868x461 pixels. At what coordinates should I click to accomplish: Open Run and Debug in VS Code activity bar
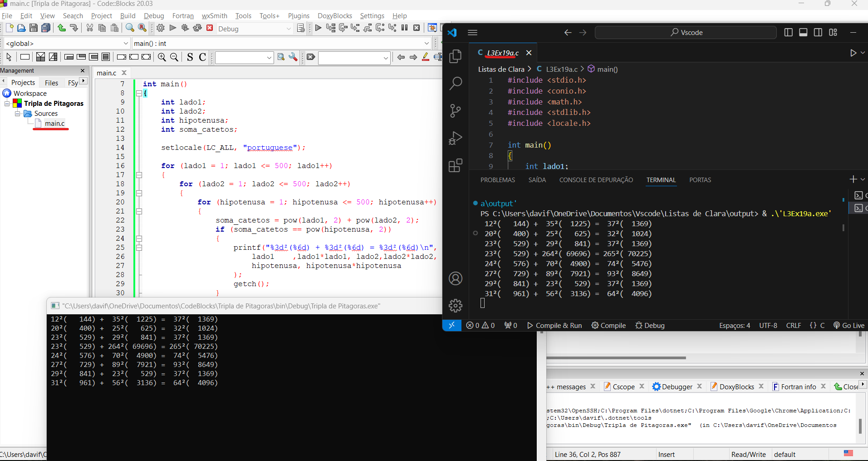[456, 138]
